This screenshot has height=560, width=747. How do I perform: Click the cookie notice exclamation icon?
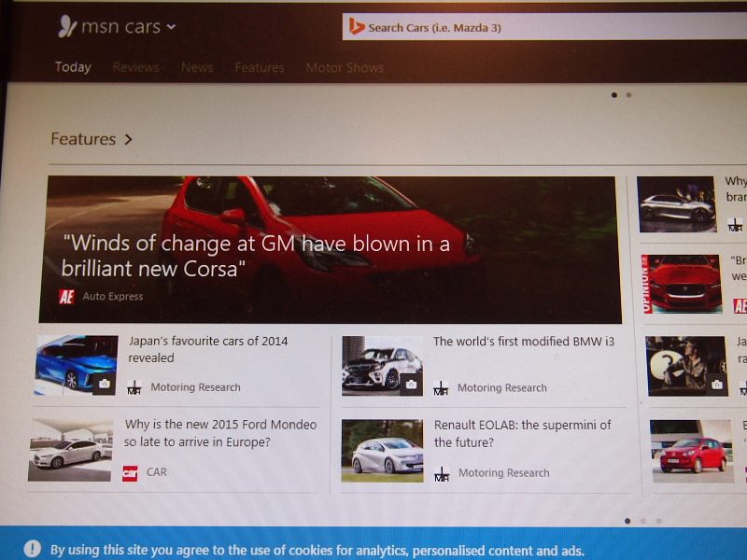click(x=33, y=549)
